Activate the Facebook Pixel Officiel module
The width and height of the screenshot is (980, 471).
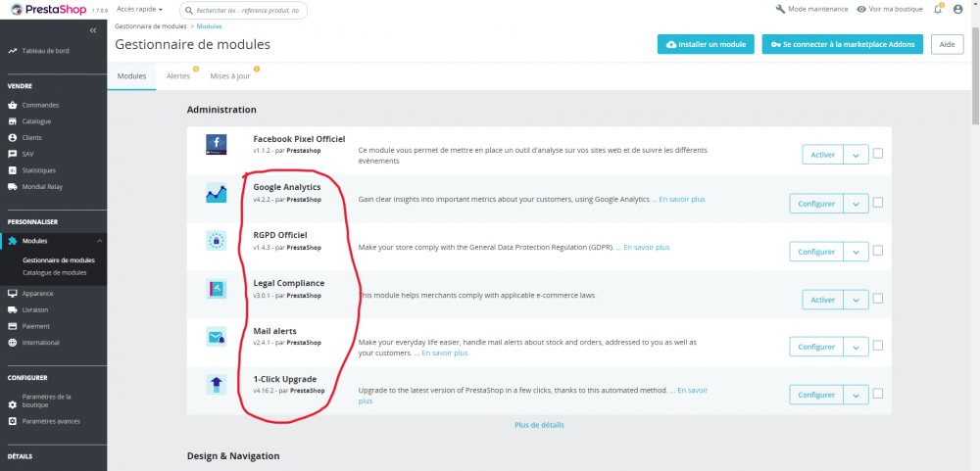(x=822, y=155)
